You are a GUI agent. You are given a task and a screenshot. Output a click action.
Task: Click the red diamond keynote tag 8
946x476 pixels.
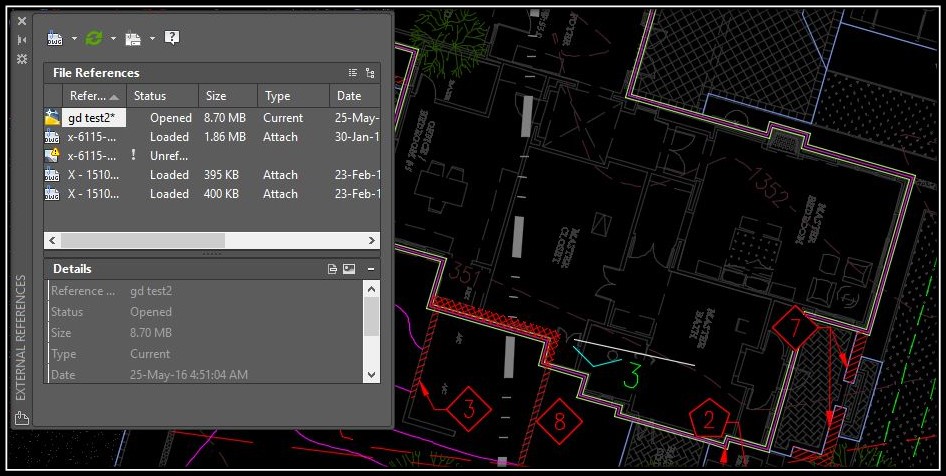559,421
